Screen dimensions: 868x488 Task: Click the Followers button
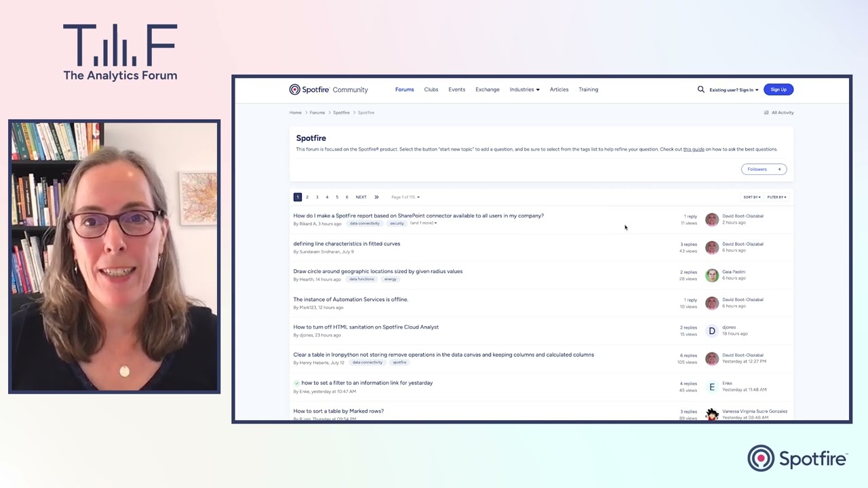[763, 169]
